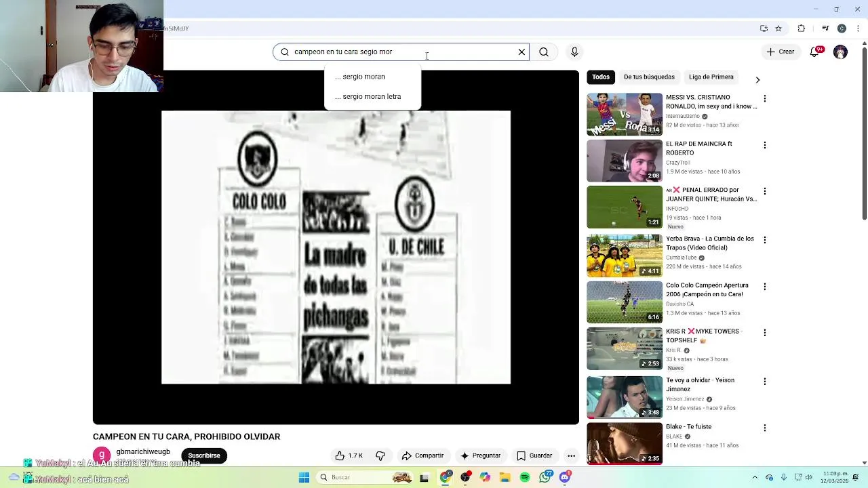Open WhatsApp from taskbar
This screenshot has width=868, height=488.
[545, 477]
